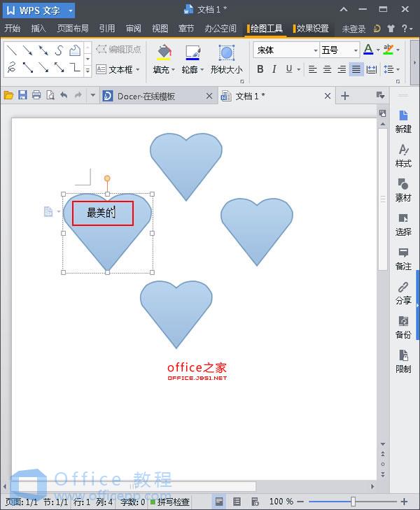Add a new document tab with plus
Screen dimensions: 420x510
(x=345, y=96)
